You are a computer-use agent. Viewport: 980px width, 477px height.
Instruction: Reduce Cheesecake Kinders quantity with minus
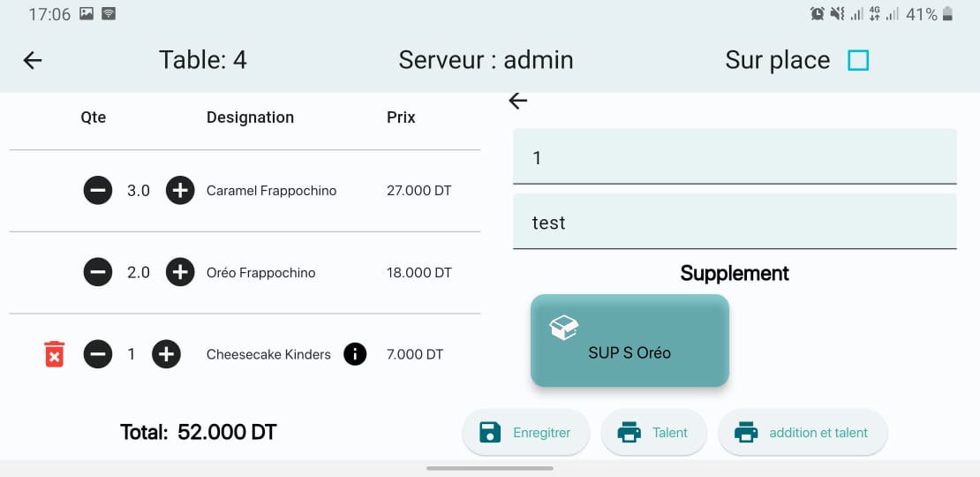(x=98, y=354)
